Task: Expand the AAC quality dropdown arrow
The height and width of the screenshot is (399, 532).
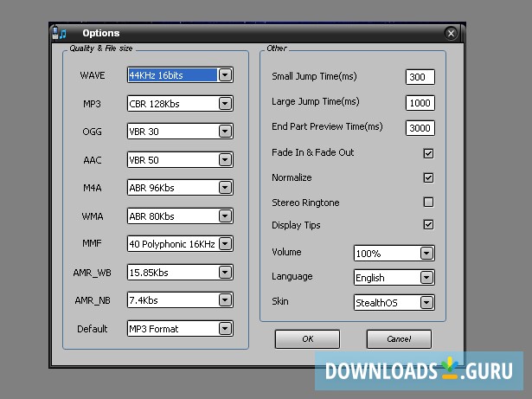Action: pos(225,159)
